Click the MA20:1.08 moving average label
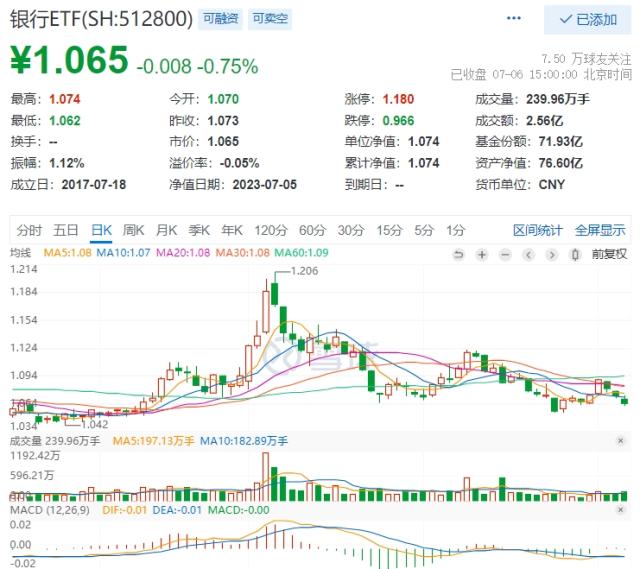The width and height of the screenshot is (640, 569). click(183, 253)
